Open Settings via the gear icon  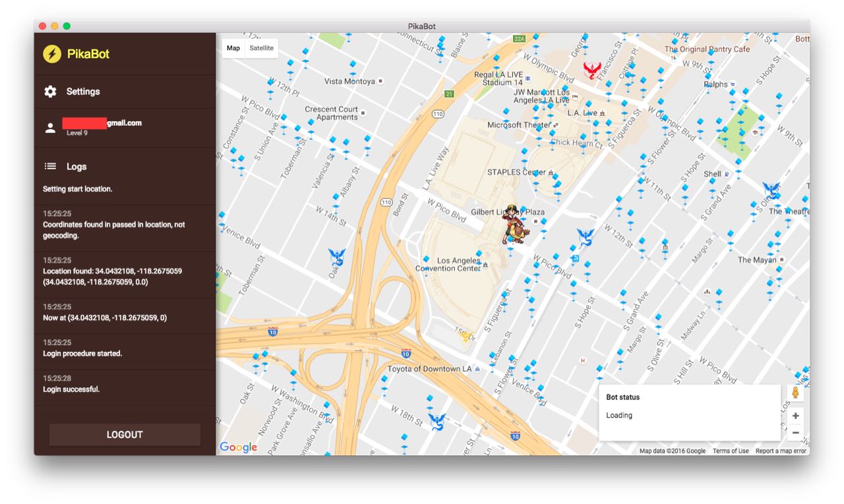[x=50, y=92]
